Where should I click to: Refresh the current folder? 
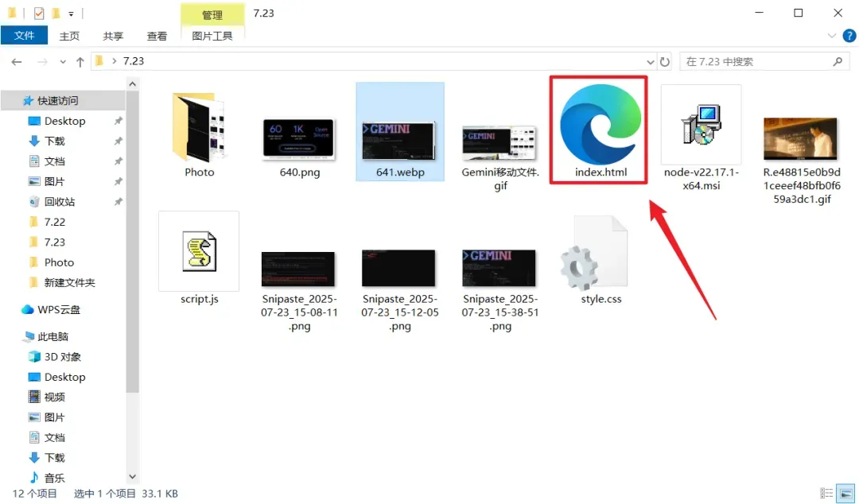(664, 62)
